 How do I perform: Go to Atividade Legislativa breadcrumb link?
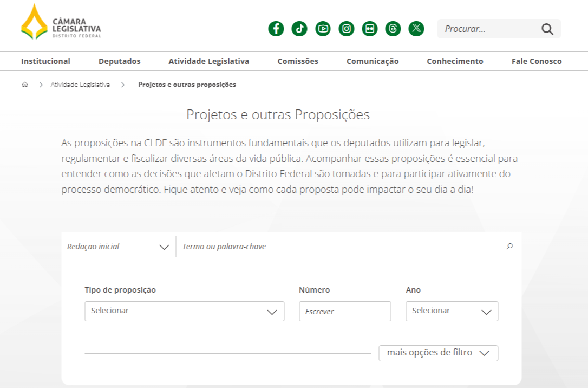tap(80, 85)
